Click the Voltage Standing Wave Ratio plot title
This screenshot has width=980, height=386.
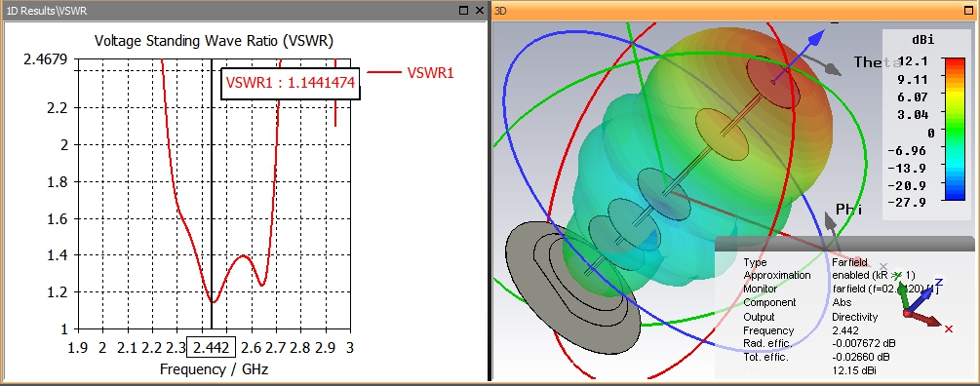pyautogui.click(x=214, y=41)
